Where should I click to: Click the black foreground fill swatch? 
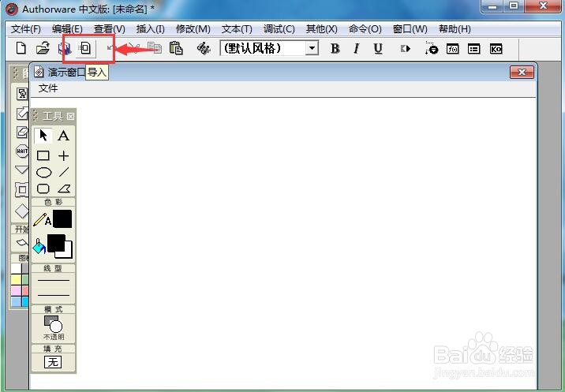[x=56, y=243]
